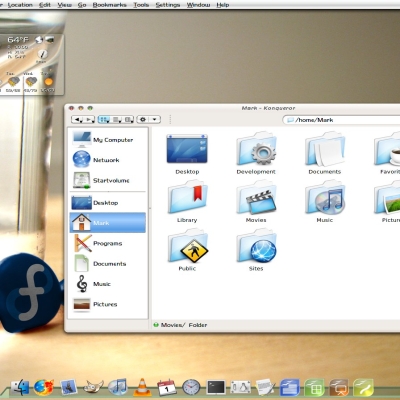
Task: Select Pictures in the sidebar
Action: tap(108, 304)
